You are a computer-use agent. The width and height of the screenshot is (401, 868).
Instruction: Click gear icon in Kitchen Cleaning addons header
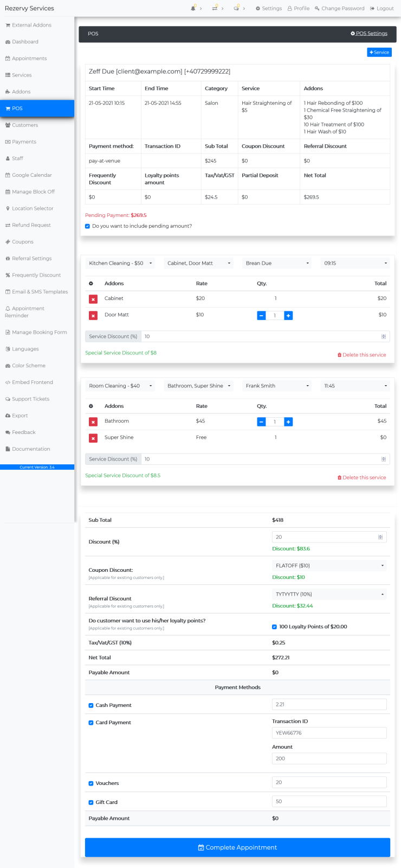[91, 283]
